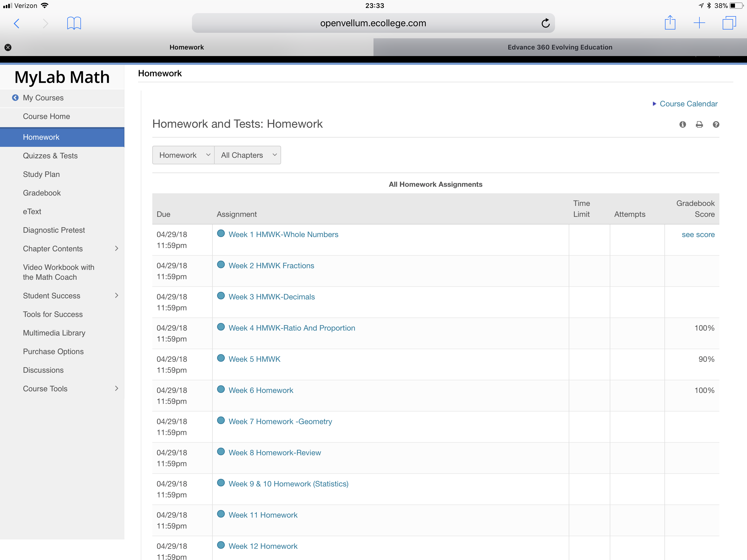This screenshot has width=747, height=560.
Task: Open a new tab with plus icon
Action: coord(699,23)
